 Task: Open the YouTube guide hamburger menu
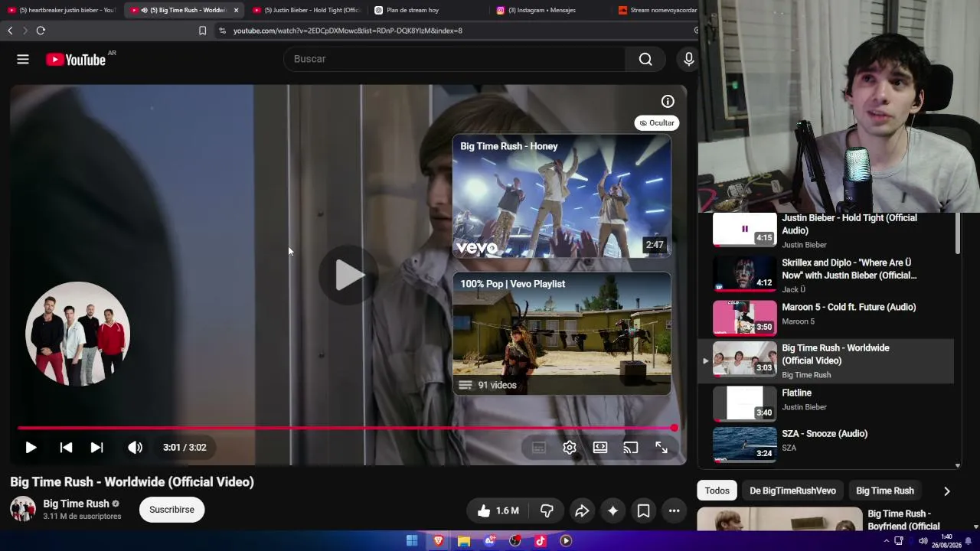click(23, 59)
